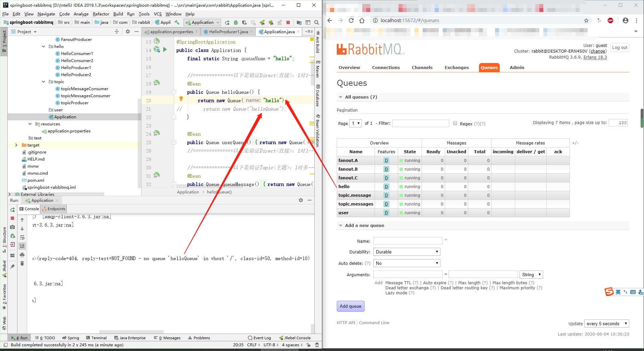Image resolution: width=644 pixels, height=351 pixels.
Task: Open the VCS menu in IntelliJ
Action: tap(158, 14)
